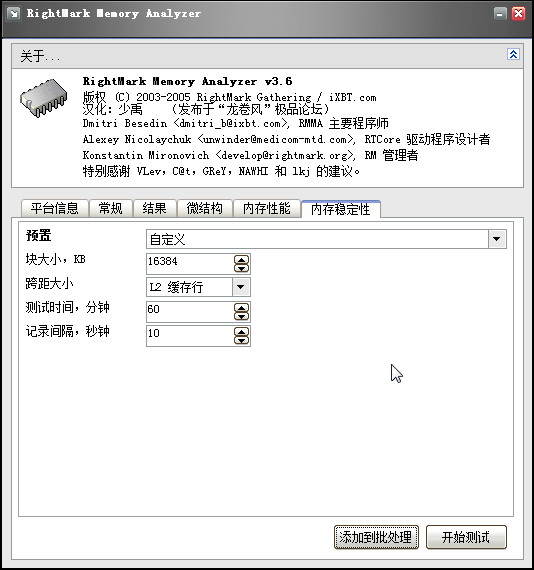Open the 预置 preset dropdown arrow

[497, 239]
